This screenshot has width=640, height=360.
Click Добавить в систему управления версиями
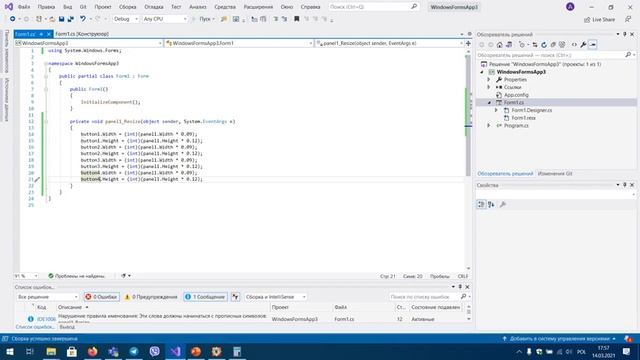coord(559,339)
